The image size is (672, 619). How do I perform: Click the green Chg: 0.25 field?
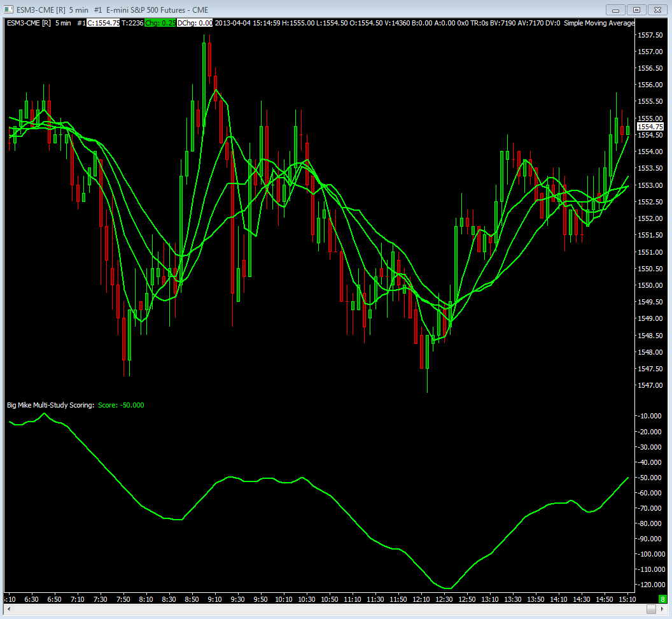(x=160, y=23)
